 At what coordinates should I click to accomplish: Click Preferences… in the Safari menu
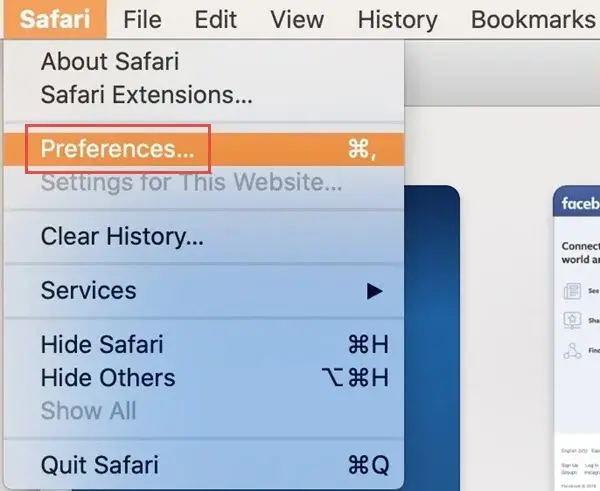pos(204,149)
